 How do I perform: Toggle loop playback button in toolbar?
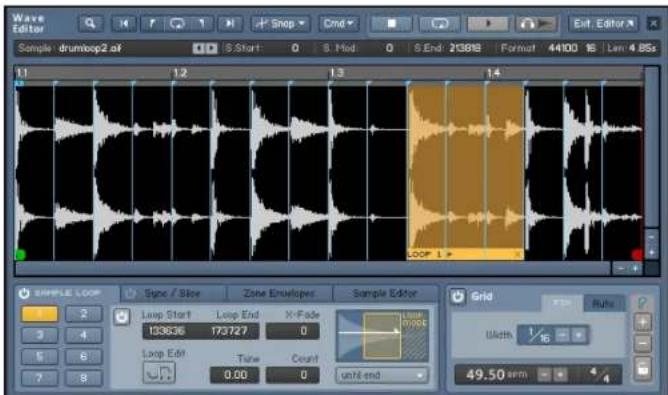click(x=439, y=24)
